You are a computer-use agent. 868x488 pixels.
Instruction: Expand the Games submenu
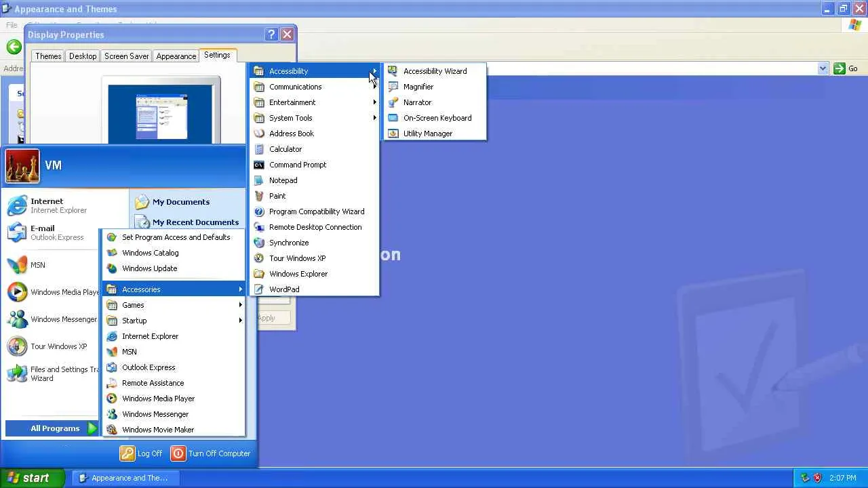coord(174,305)
